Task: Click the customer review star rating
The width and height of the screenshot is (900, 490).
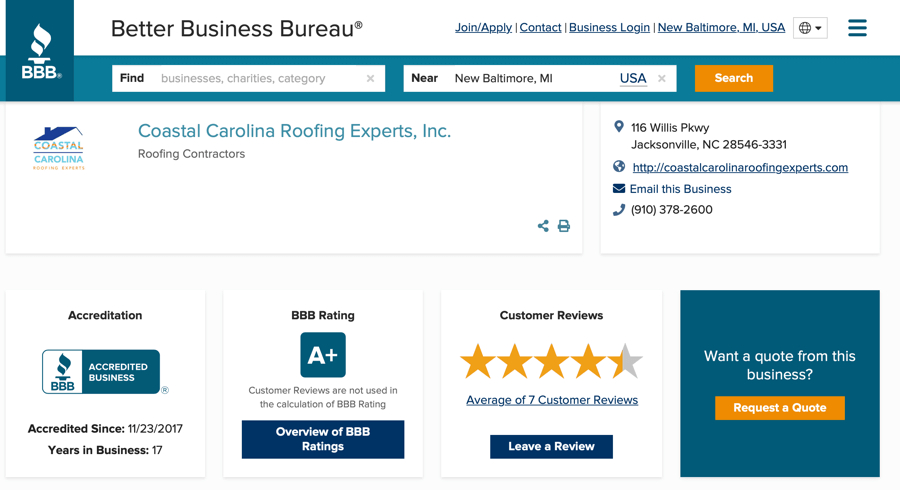Action: pyautogui.click(x=551, y=361)
